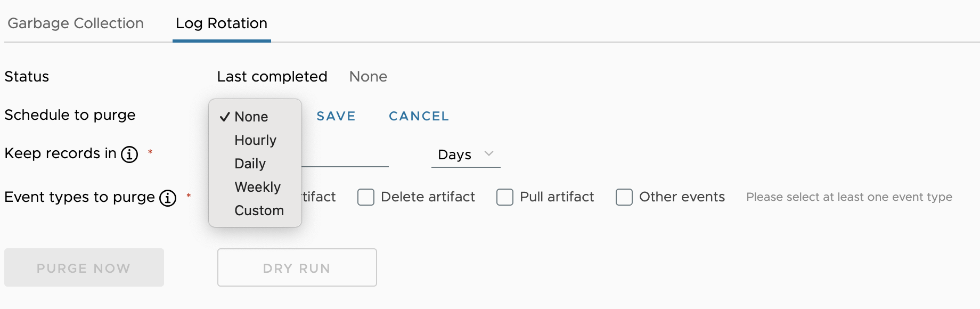Click the DRY RUN button

(x=297, y=267)
